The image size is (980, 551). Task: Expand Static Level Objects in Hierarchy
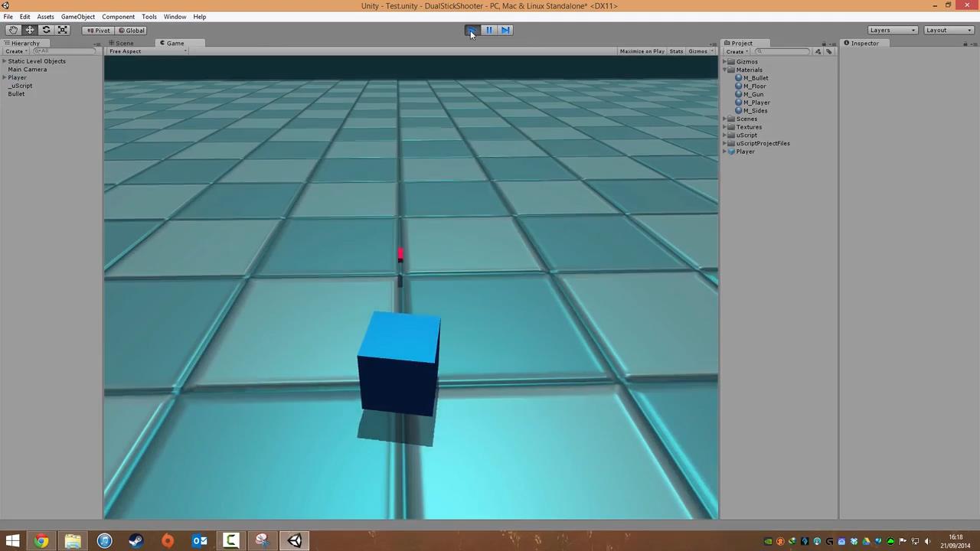click(x=5, y=61)
